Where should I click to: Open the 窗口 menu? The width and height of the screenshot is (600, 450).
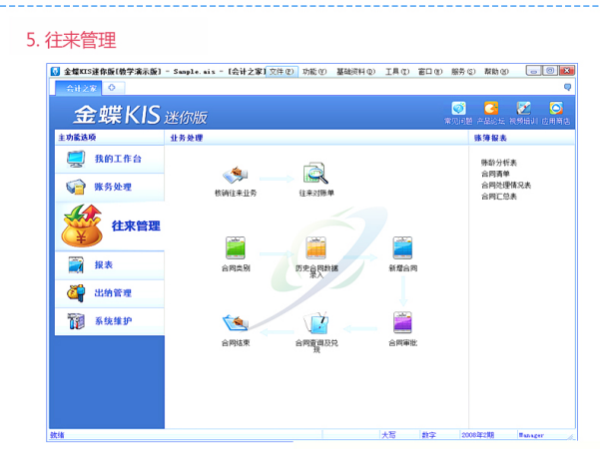coord(430,72)
